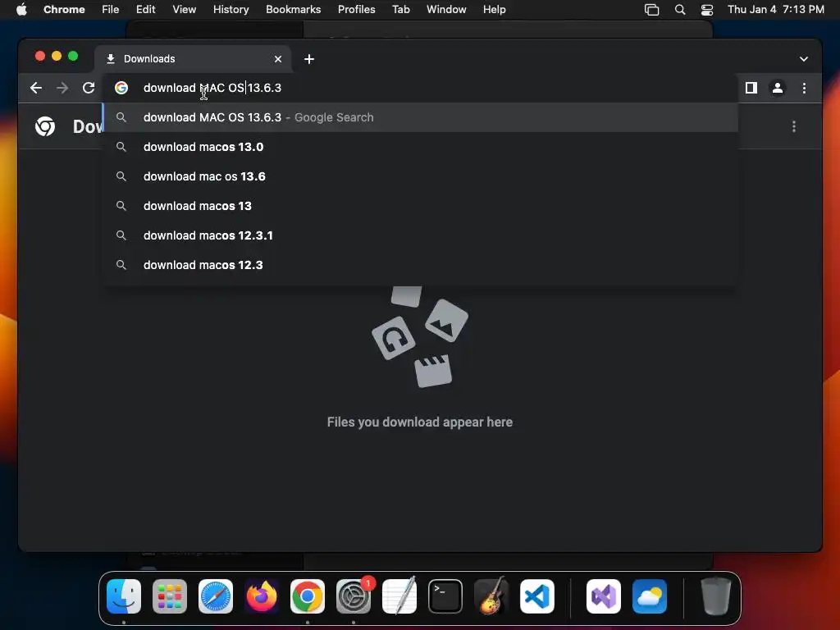Open System Settings from the Dock
This screenshot has height=630, width=840.
[x=354, y=596]
